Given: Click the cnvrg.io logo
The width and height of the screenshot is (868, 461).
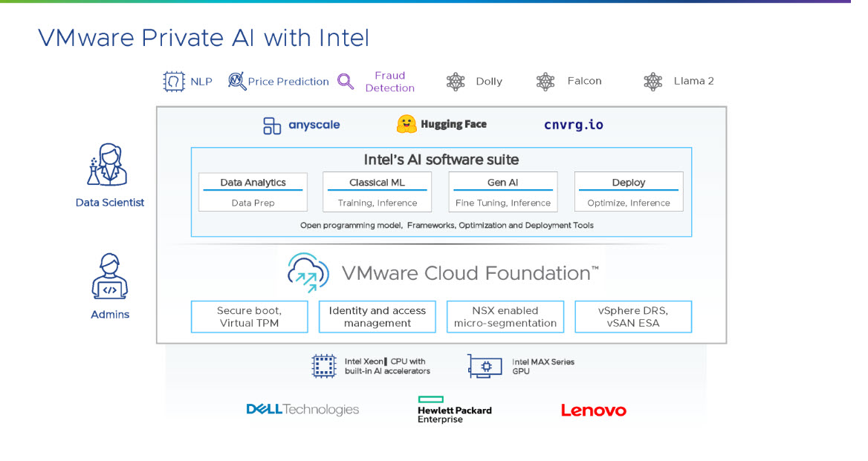Looking at the screenshot, I should tap(574, 125).
